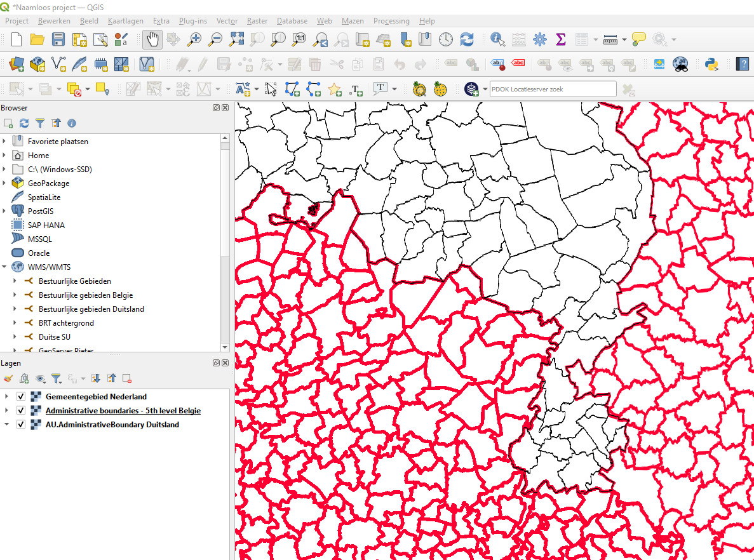Expand the PostGIS tree node
754x560 pixels.
pyautogui.click(x=4, y=211)
